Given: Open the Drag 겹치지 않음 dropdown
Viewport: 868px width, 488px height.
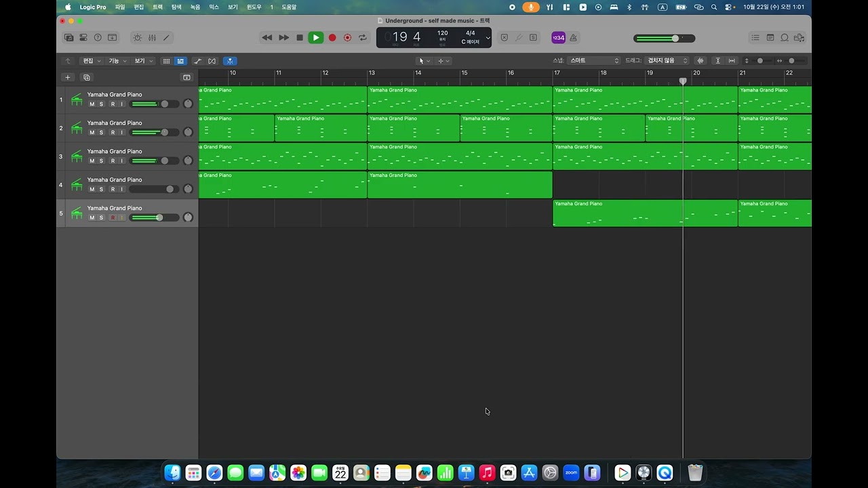Looking at the screenshot, I should [x=667, y=61].
